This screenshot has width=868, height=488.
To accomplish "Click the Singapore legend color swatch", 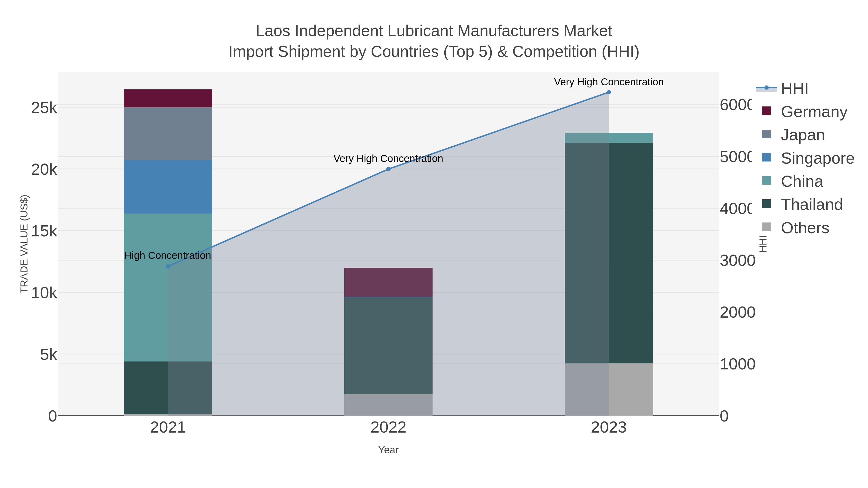I will coord(766,157).
